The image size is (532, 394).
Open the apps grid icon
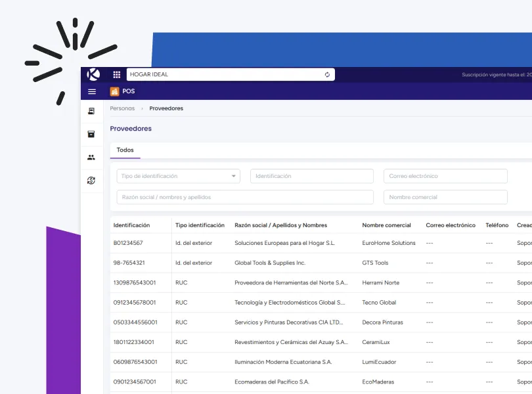click(x=116, y=75)
